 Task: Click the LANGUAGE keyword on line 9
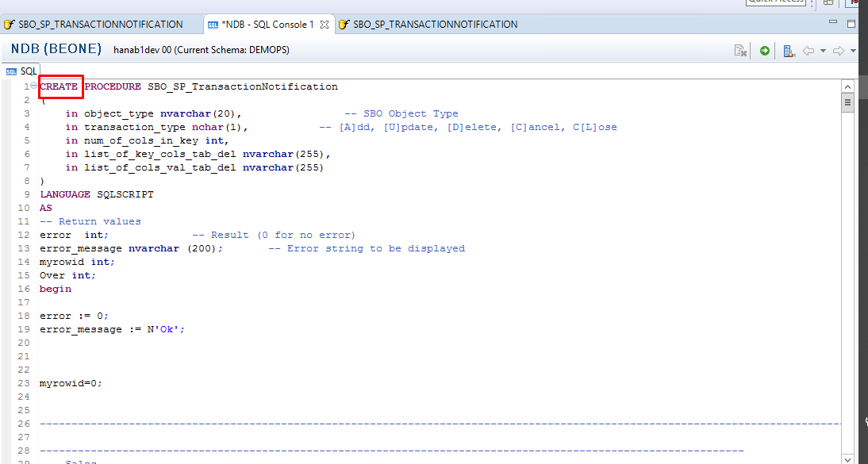tap(65, 194)
